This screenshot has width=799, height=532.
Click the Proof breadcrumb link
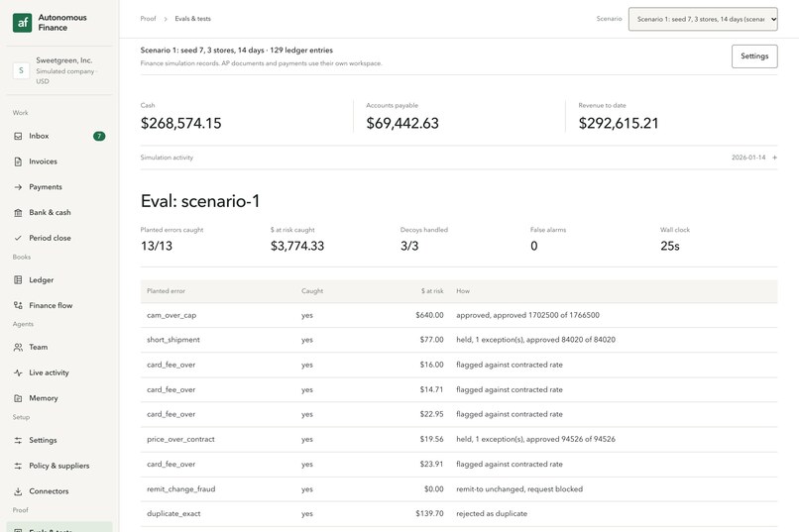148,19
